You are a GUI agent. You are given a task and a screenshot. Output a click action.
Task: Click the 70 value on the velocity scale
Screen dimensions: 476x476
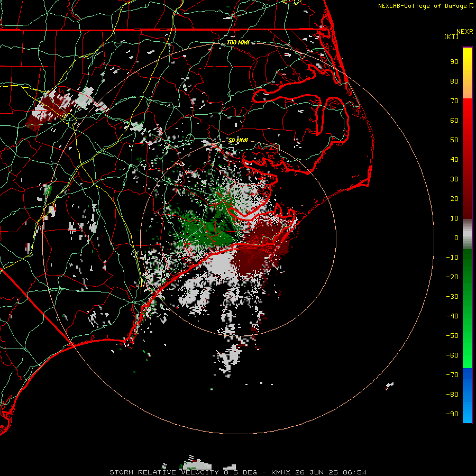tap(454, 101)
